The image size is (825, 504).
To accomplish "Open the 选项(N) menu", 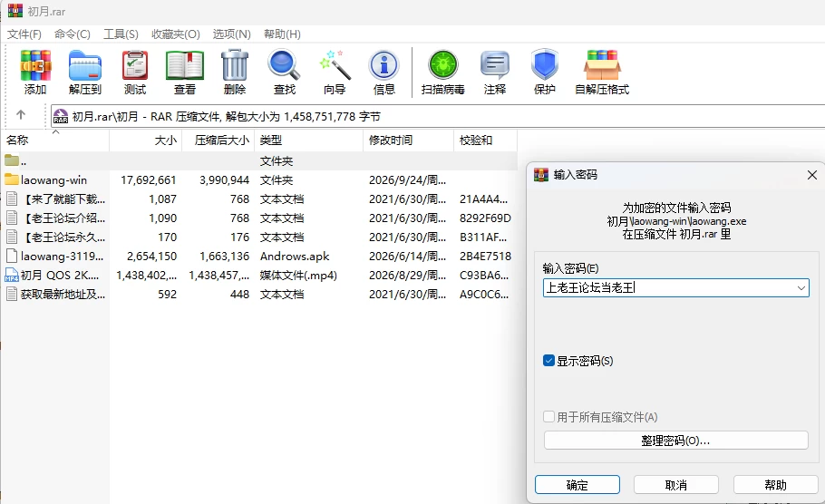I will pyautogui.click(x=231, y=34).
